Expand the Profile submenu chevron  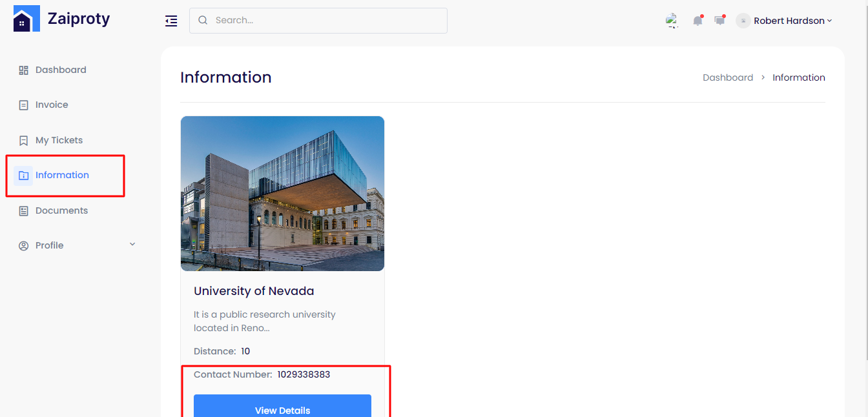coord(132,245)
